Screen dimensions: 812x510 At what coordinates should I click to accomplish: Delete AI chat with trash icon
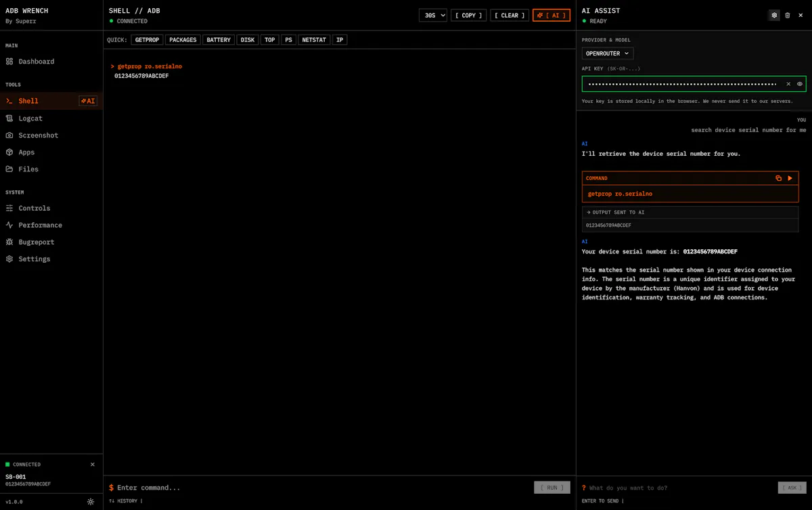click(788, 15)
